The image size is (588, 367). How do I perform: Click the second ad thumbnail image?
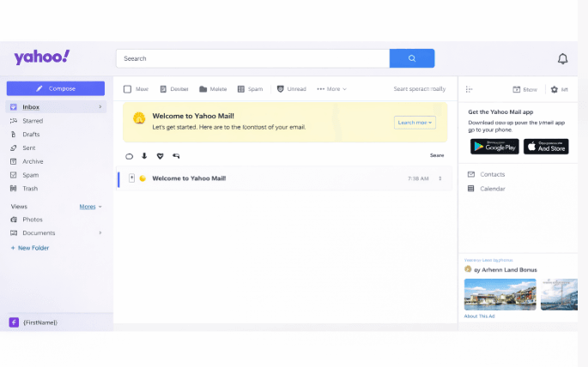[559, 294]
